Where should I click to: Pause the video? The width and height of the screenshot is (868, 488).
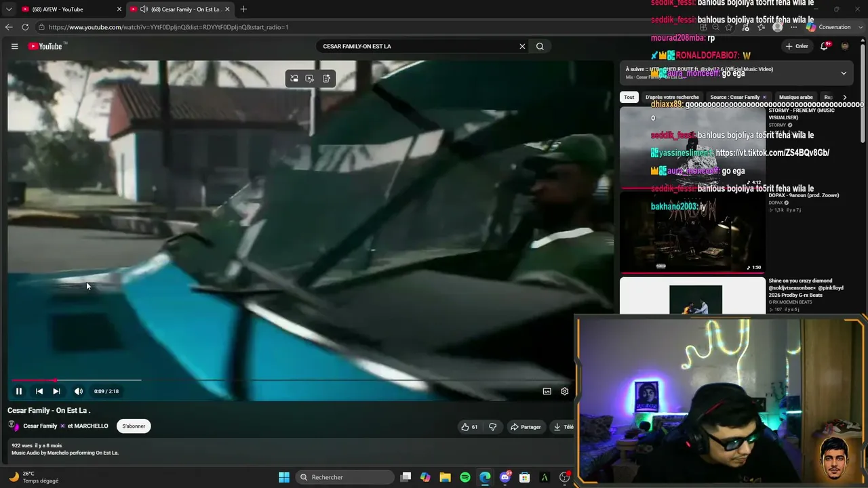pyautogui.click(x=19, y=391)
